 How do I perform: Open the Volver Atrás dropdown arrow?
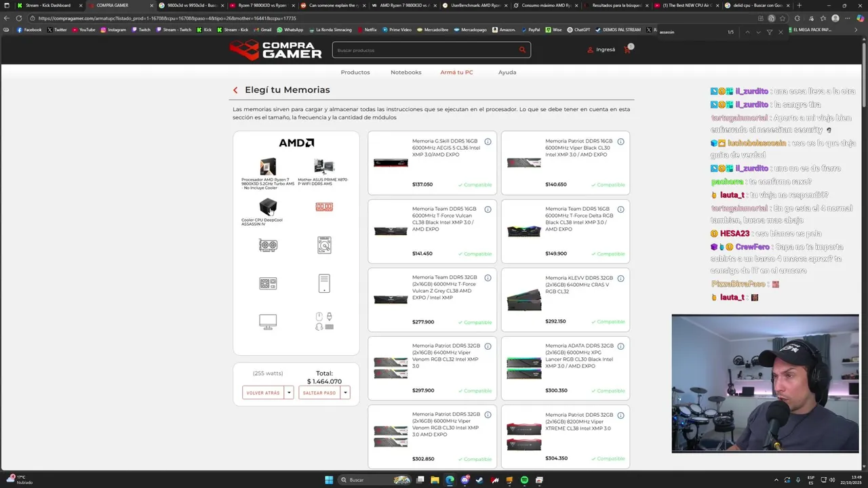point(289,392)
